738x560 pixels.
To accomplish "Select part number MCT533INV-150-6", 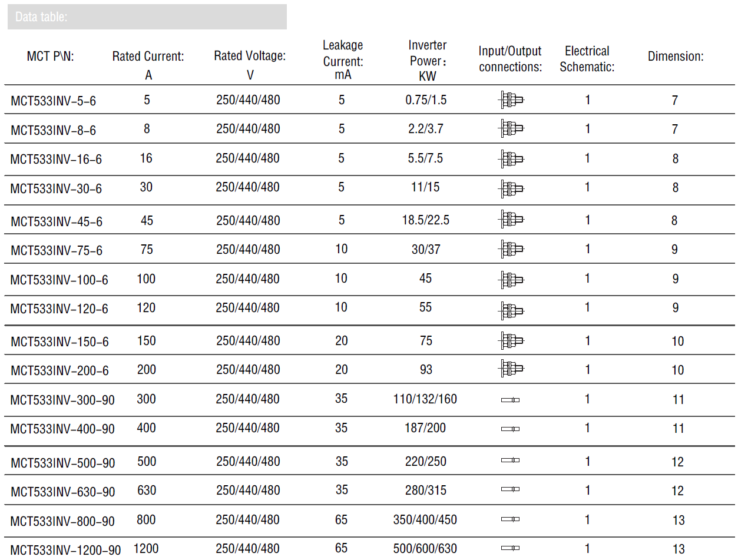I will click(59, 342).
